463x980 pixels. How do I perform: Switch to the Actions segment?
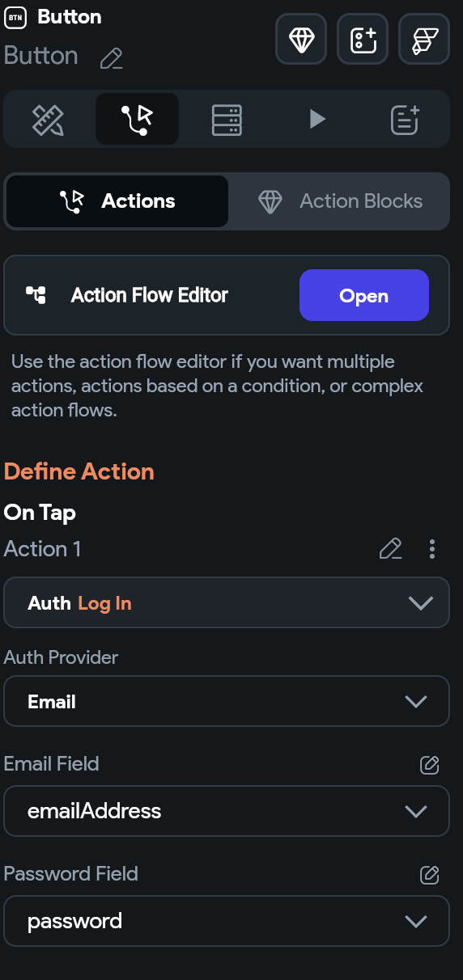117,201
